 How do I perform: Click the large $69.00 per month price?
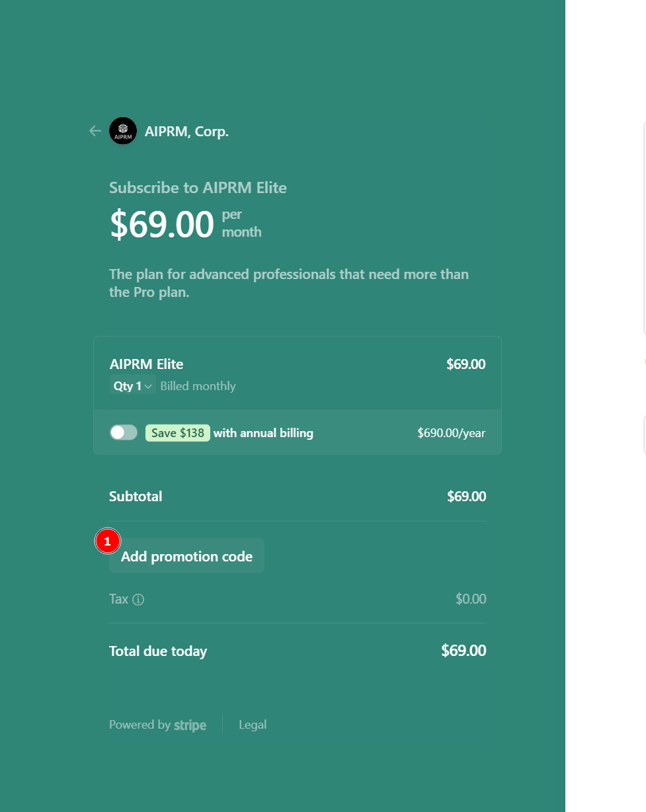click(162, 224)
